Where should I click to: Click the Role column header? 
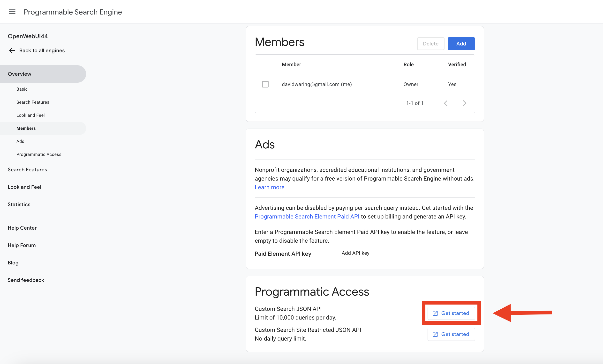point(408,65)
